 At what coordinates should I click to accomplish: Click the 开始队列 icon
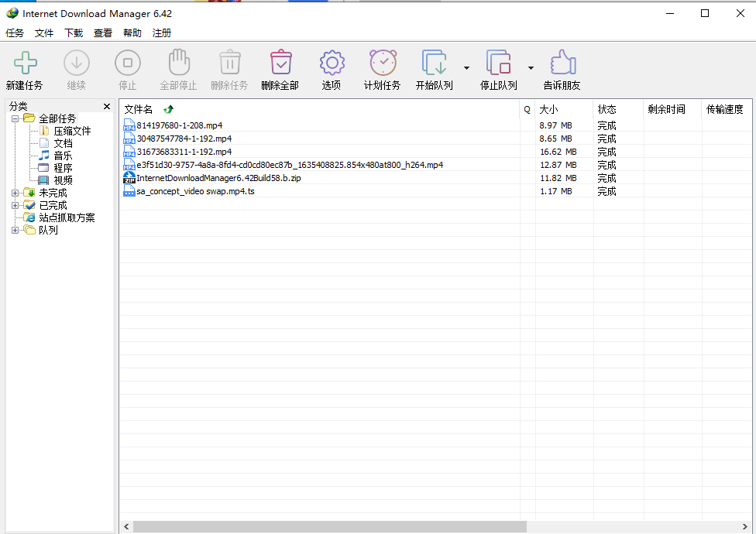click(x=434, y=62)
